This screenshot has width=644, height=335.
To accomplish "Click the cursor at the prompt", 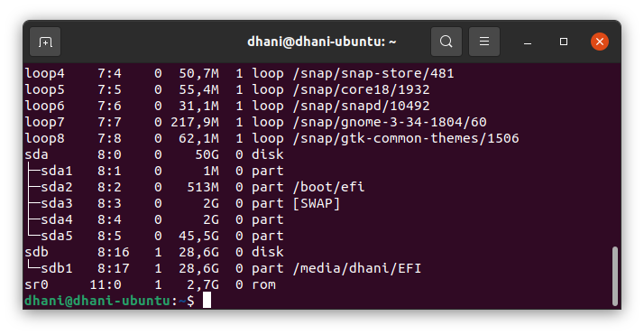I will pos(207,300).
